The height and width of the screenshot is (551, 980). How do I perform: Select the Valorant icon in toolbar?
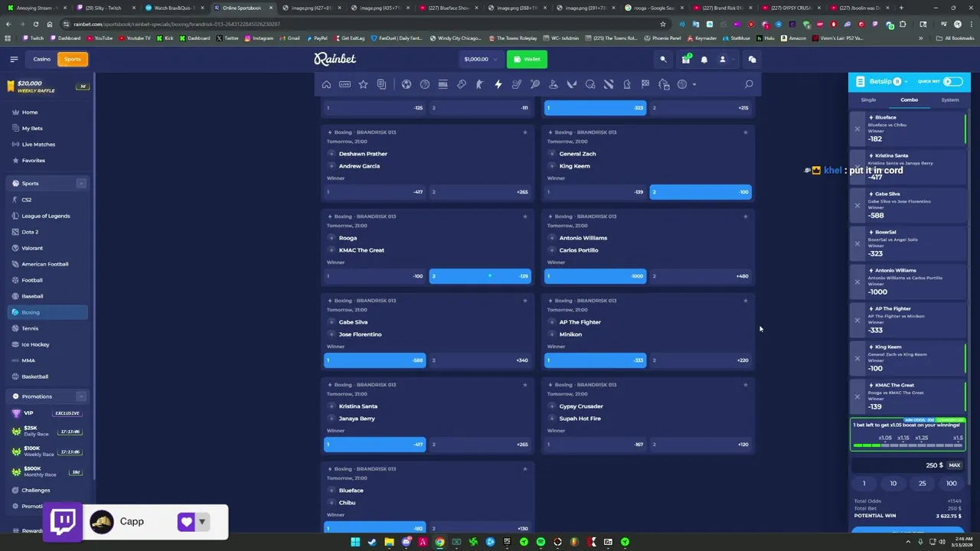pos(572,84)
